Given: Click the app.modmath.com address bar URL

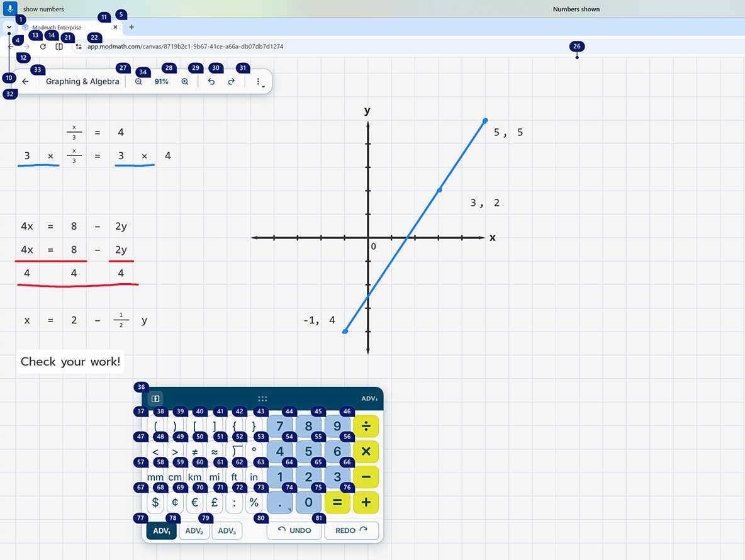Looking at the screenshot, I should pyautogui.click(x=185, y=47).
